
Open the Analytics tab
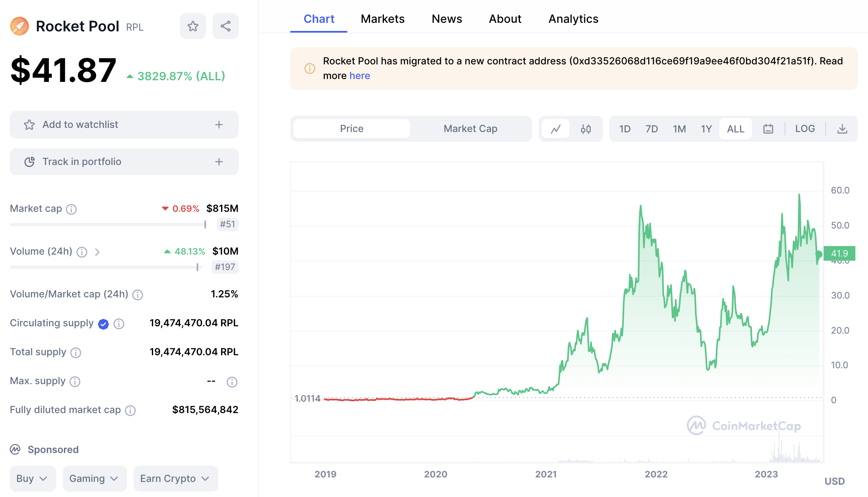click(x=573, y=19)
